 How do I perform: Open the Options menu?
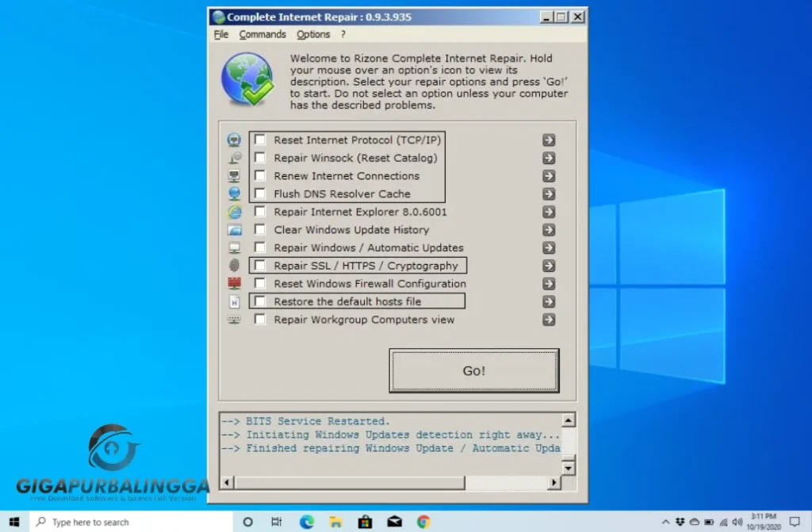(312, 34)
